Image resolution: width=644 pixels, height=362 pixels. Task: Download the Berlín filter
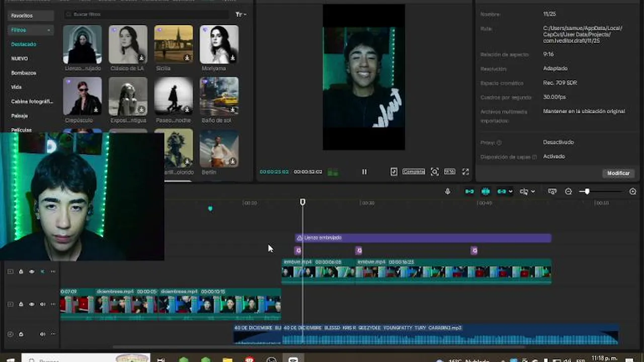232,161
